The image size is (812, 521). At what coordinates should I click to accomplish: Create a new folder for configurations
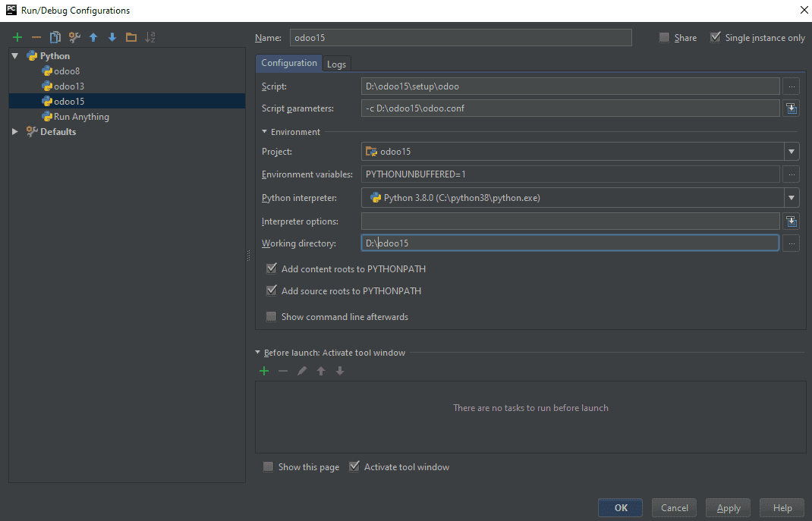click(131, 36)
